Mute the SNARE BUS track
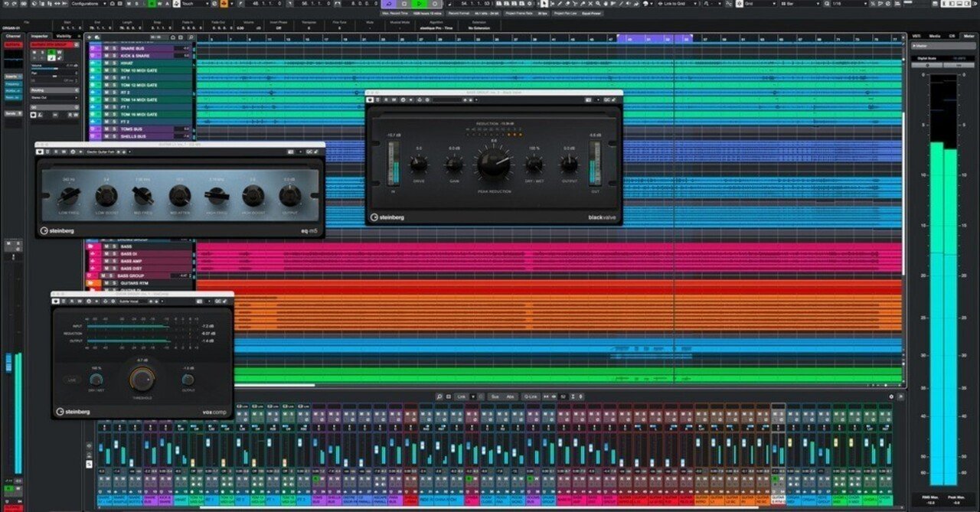This screenshot has height=512, width=980. pos(106,47)
